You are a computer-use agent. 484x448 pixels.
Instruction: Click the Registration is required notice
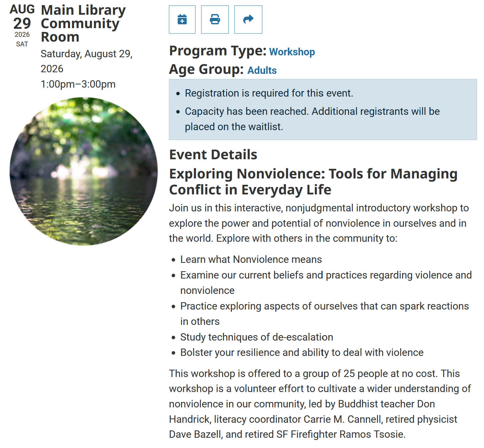269,93
